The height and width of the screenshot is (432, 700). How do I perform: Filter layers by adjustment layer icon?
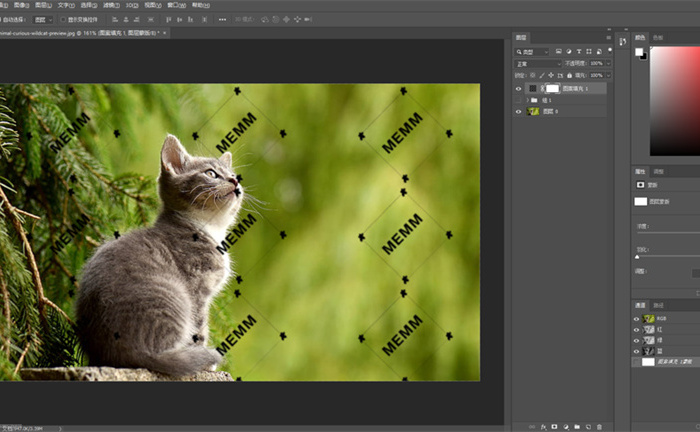point(569,52)
